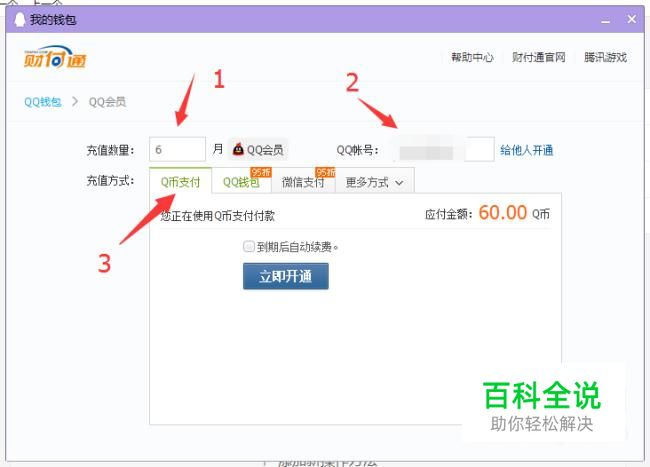Click the 立即开通 button
Image resolution: width=650 pixels, height=467 pixels.
286,276
